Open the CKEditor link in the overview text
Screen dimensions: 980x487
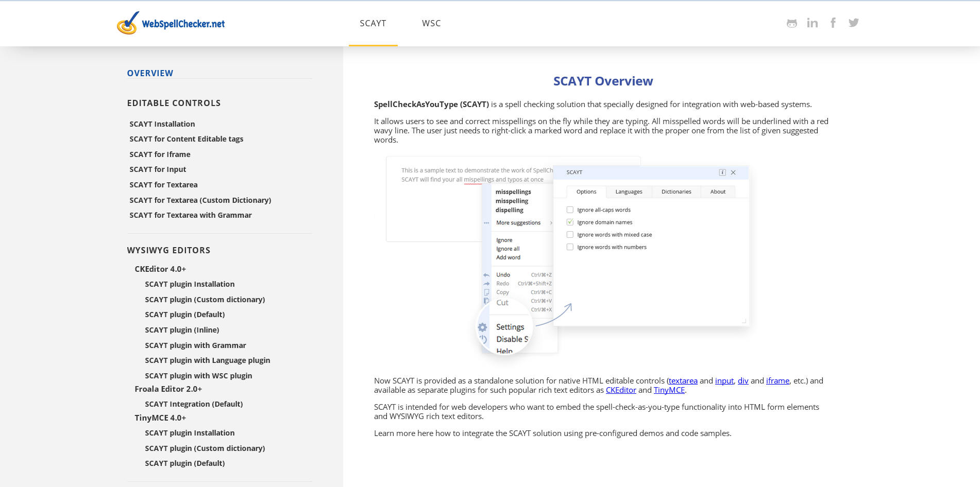(621, 390)
